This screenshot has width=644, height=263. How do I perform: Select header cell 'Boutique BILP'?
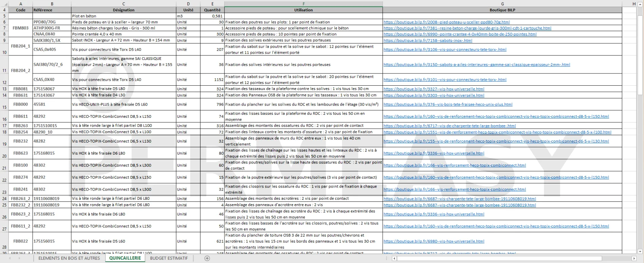click(502, 10)
